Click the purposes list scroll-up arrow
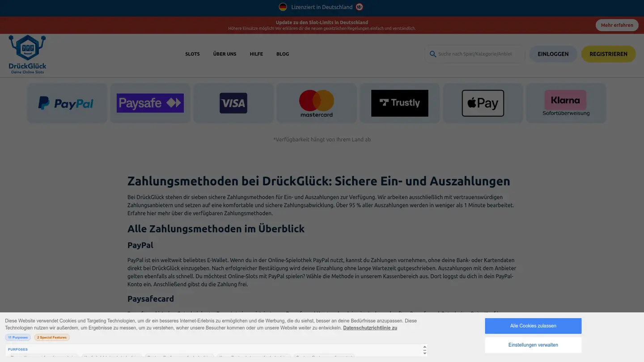This screenshot has height=362, width=644. pyautogui.click(x=424, y=347)
